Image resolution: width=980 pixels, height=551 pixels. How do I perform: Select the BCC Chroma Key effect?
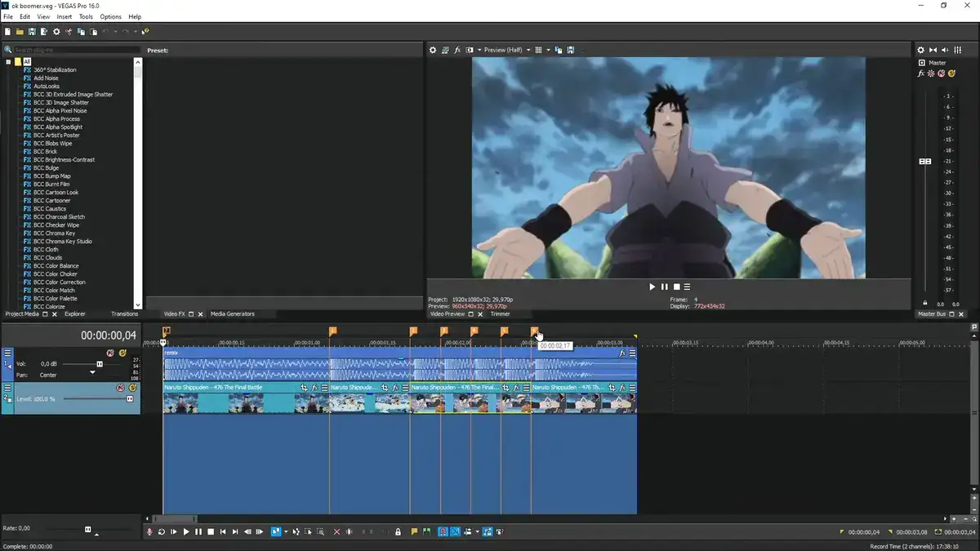(54, 233)
